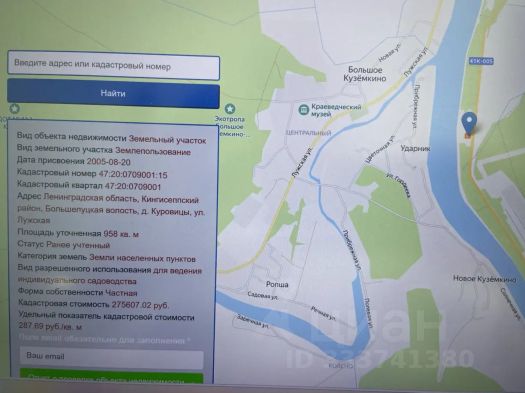Image resolution: width=525 pixels, height=393 pixels.
Task: Click the Ваш email input field
Action: tap(111, 356)
